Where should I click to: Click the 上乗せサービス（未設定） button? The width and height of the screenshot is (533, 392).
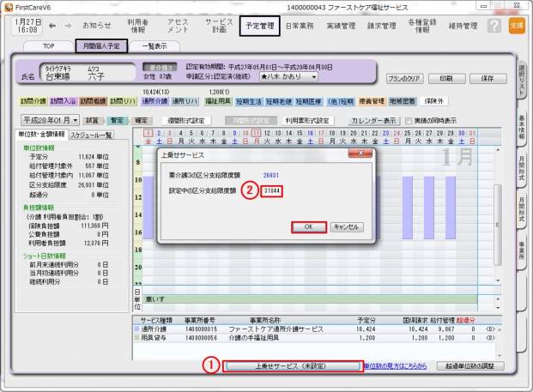[292, 366]
